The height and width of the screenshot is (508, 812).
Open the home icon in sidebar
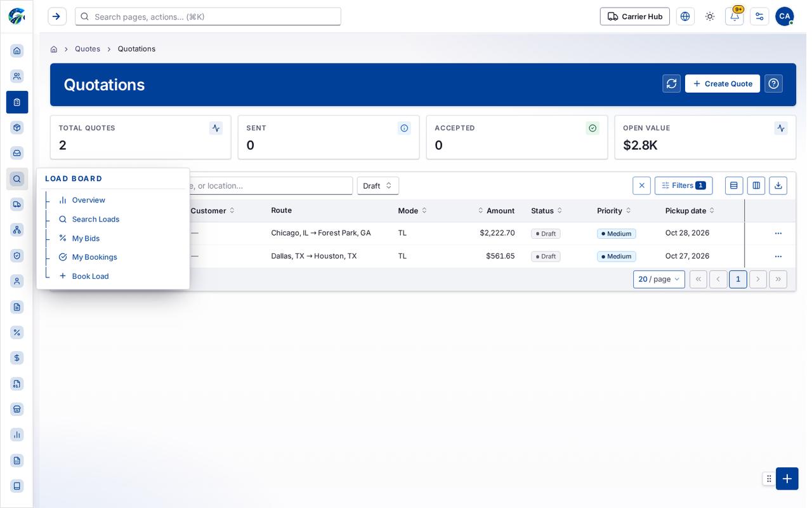click(x=17, y=51)
